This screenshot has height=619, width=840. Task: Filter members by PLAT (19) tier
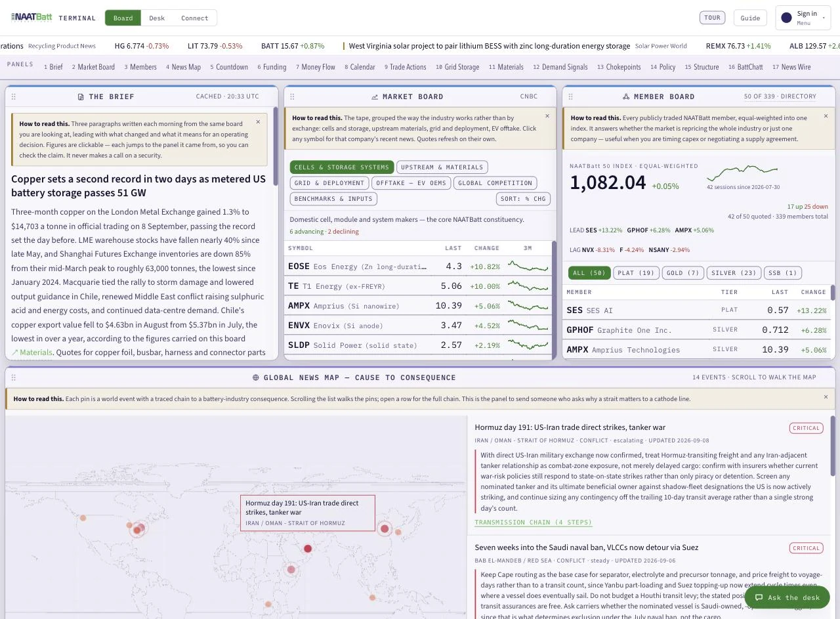click(x=636, y=273)
